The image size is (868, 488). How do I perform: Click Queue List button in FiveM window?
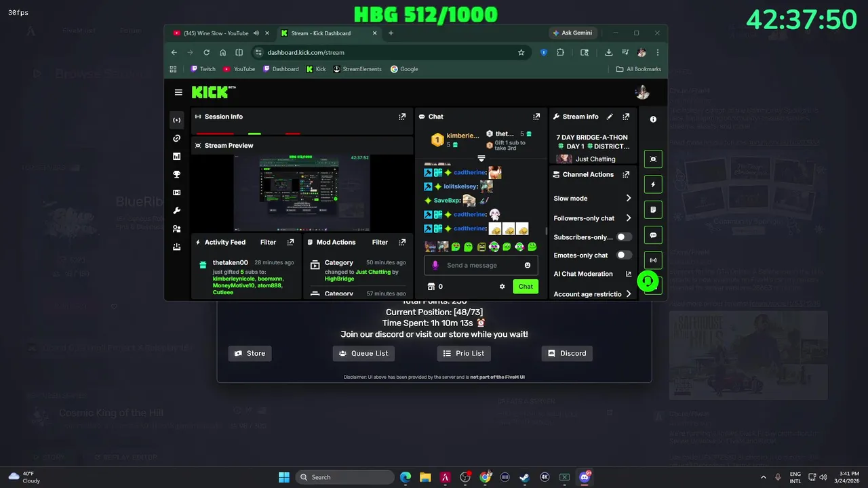pos(363,353)
